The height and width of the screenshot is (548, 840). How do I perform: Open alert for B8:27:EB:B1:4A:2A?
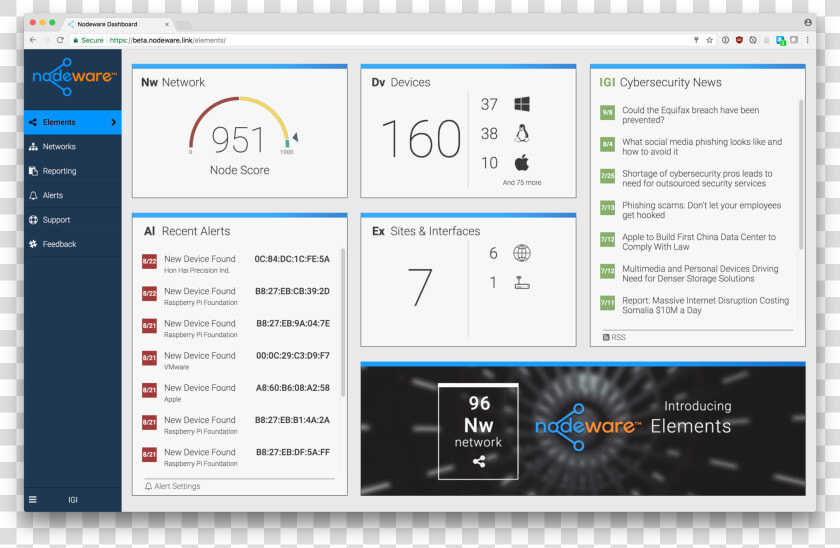[x=236, y=425]
